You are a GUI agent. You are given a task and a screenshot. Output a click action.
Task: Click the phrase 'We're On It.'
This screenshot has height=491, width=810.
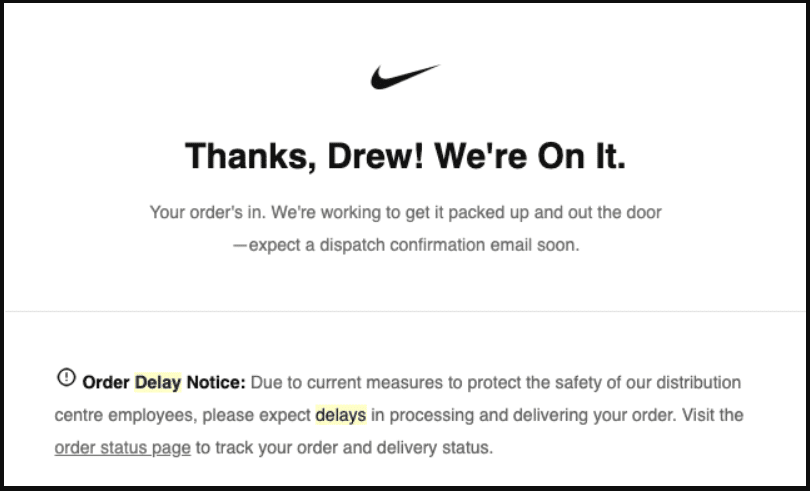click(530, 156)
